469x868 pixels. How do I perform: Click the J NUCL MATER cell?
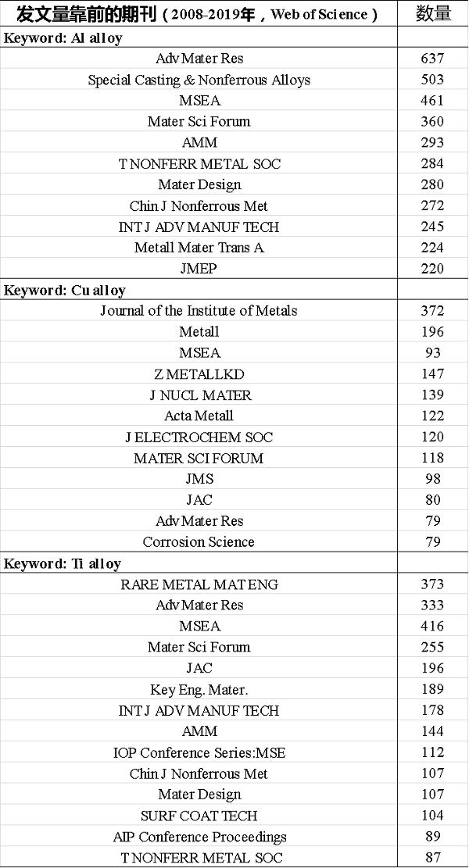(x=199, y=395)
